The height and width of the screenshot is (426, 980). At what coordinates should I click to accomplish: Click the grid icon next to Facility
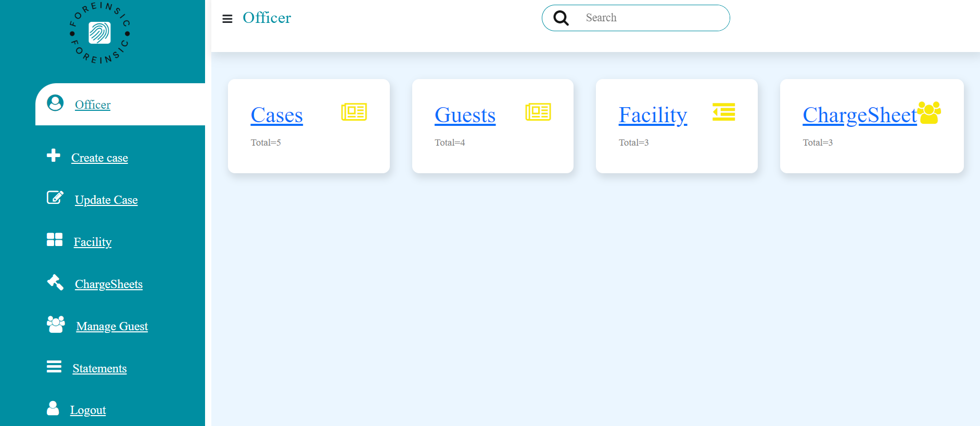point(55,240)
